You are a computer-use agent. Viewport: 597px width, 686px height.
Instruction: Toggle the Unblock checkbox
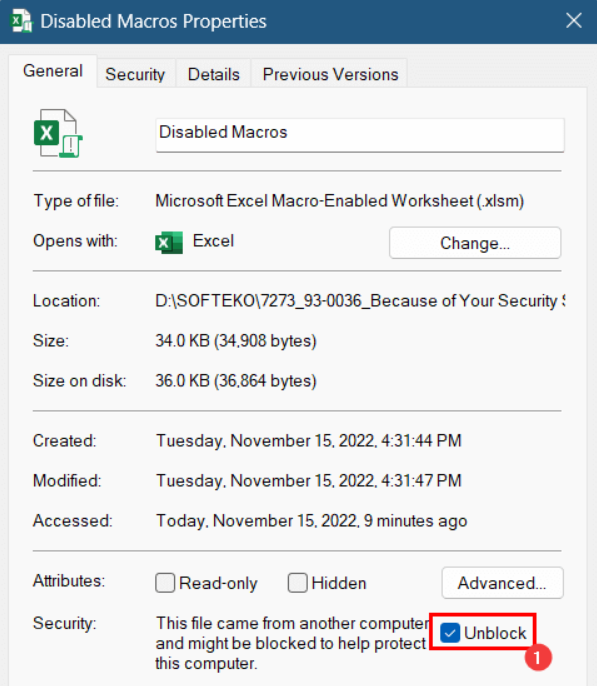450,633
